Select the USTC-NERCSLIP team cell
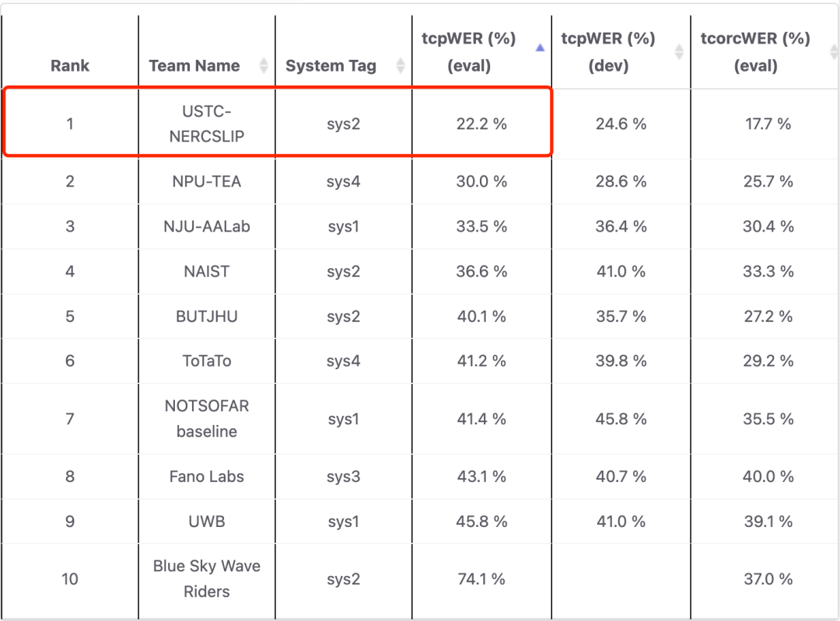The width and height of the screenshot is (840, 621). (x=207, y=124)
